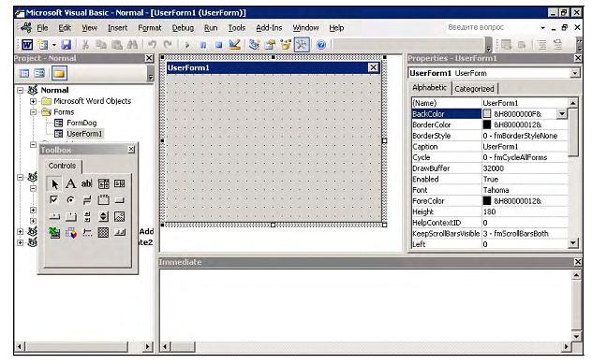This screenshot has height=364, width=592.
Task: Click the Height property value 180
Action: tap(525, 211)
